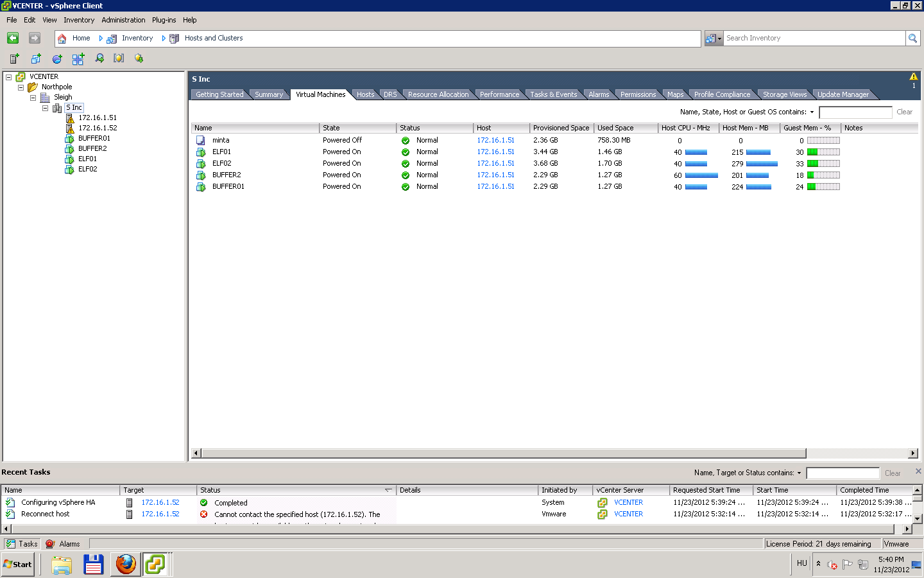Viewport: 924px width, 578px height.
Task: Click the VCENTER server icon in tree
Action: [x=21, y=77]
